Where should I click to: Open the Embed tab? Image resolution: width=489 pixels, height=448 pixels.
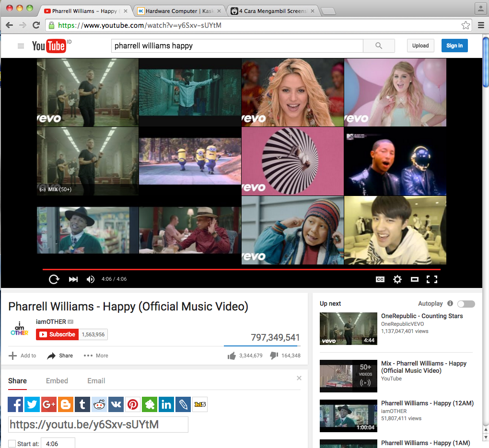(57, 381)
